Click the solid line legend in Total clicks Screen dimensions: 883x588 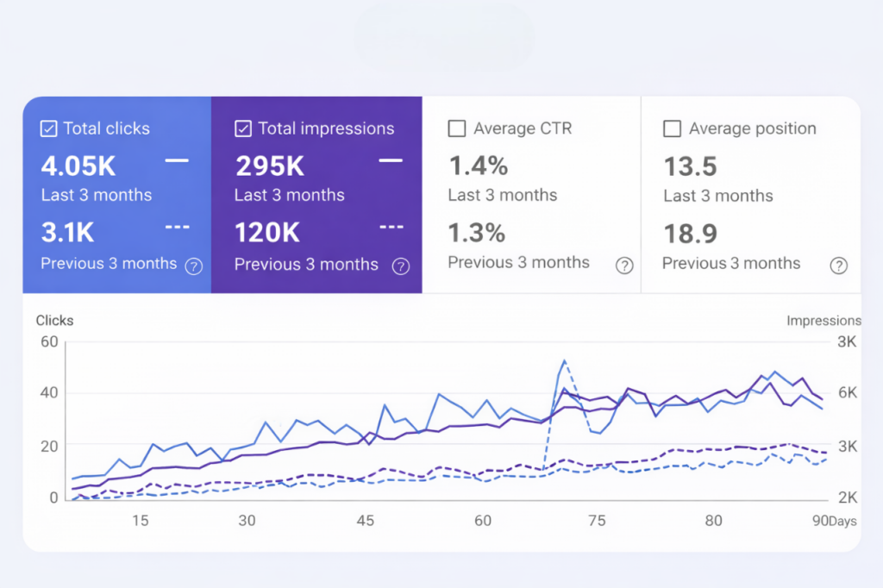tap(177, 160)
